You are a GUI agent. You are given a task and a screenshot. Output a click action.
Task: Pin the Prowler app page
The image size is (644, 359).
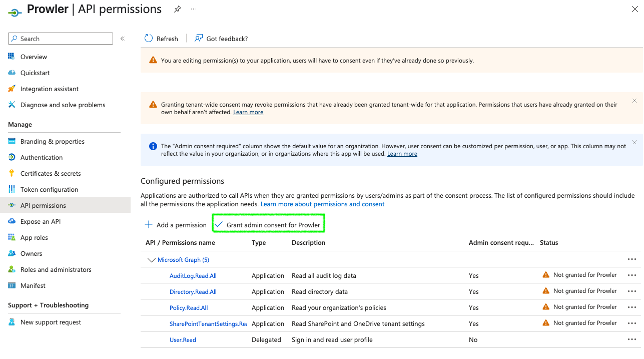[x=177, y=9]
